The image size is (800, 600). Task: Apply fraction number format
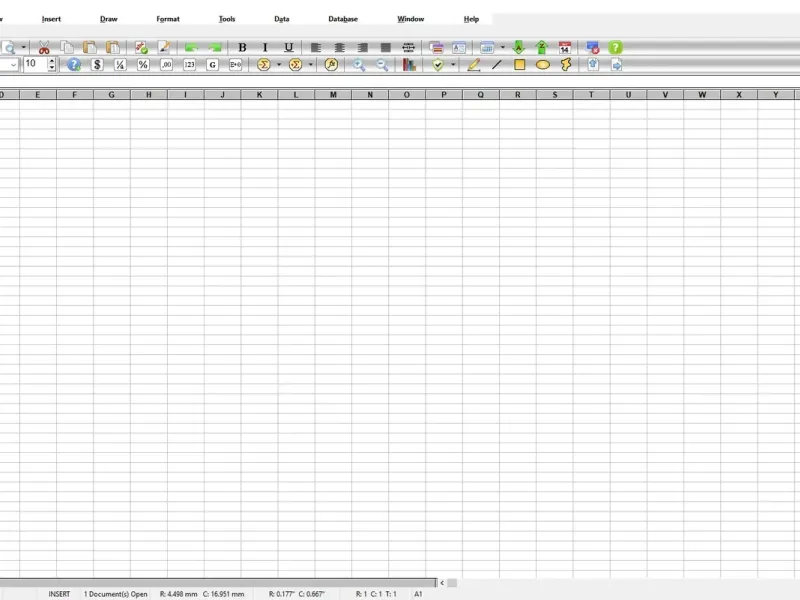click(x=120, y=65)
